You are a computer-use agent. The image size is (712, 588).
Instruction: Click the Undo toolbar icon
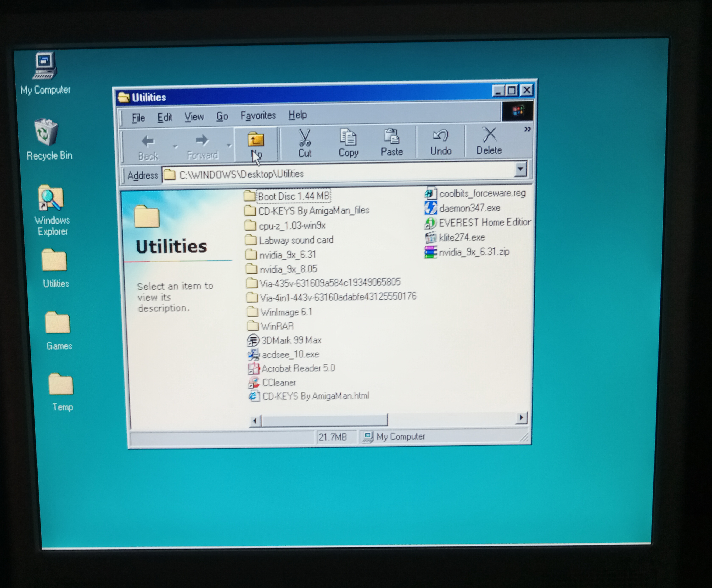[441, 136]
